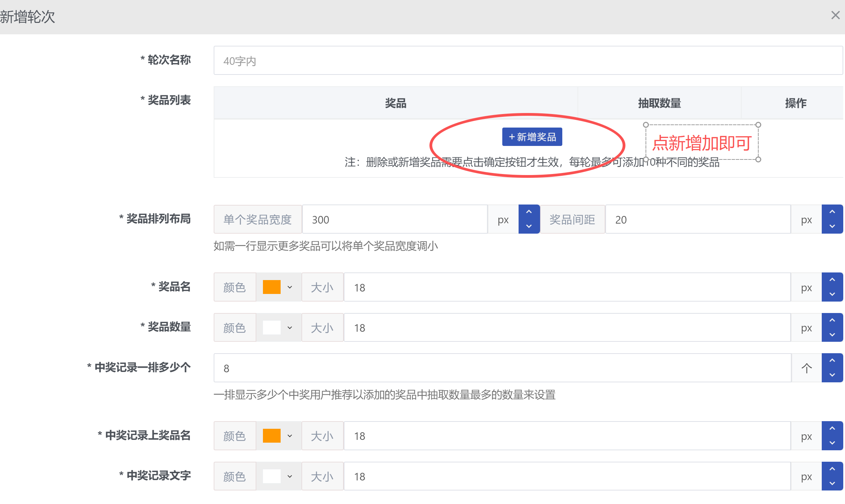Increase single prize width with up arrow

point(529,212)
